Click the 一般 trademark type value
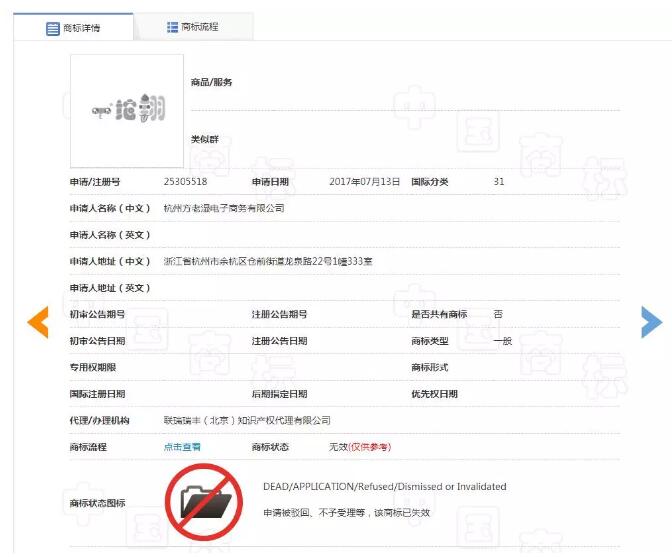This screenshot has height=557, width=672. [x=503, y=341]
